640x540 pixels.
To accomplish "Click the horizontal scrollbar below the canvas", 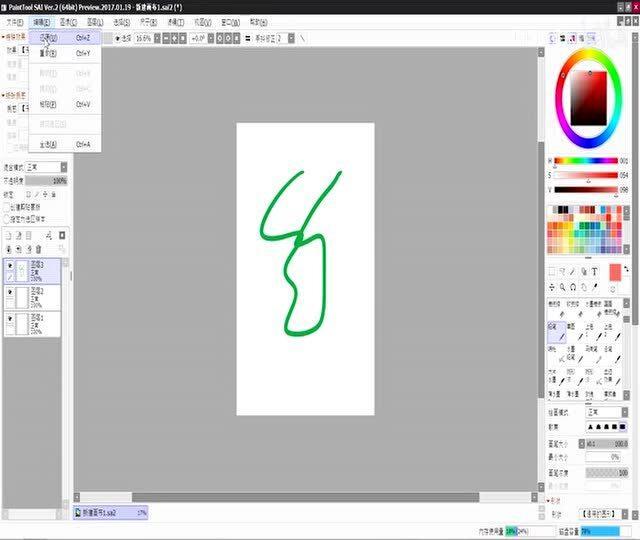I will click(x=300, y=497).
